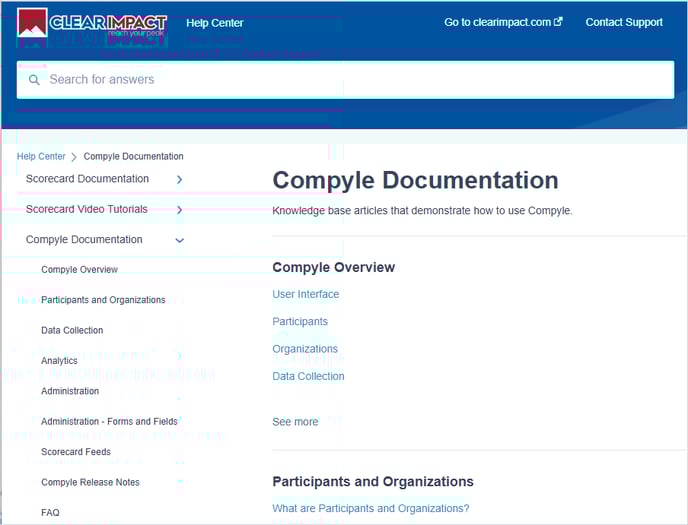Click Compyle Overview section heading
Image resolution: width=688 pixels, height=525 pixels.
point(333,267)
